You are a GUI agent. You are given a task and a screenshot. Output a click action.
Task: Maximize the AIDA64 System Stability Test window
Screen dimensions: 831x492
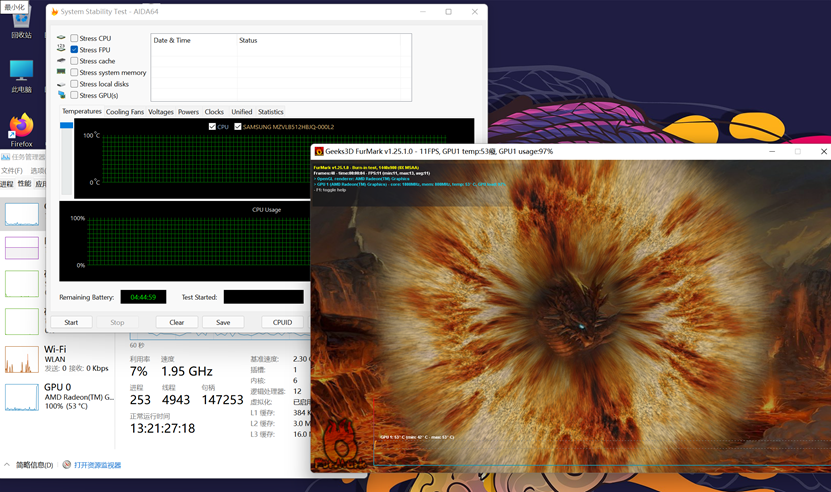point(448,12)
